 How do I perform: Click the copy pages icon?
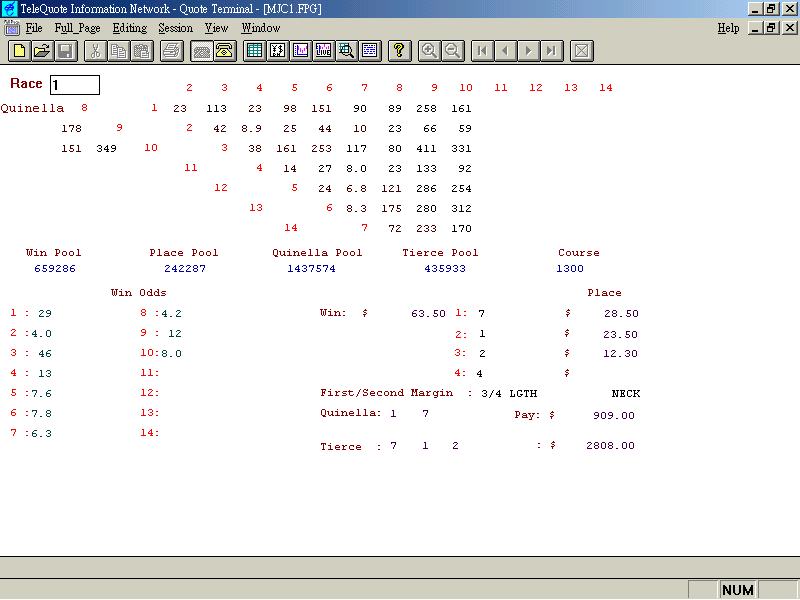(x=119, y=51)
